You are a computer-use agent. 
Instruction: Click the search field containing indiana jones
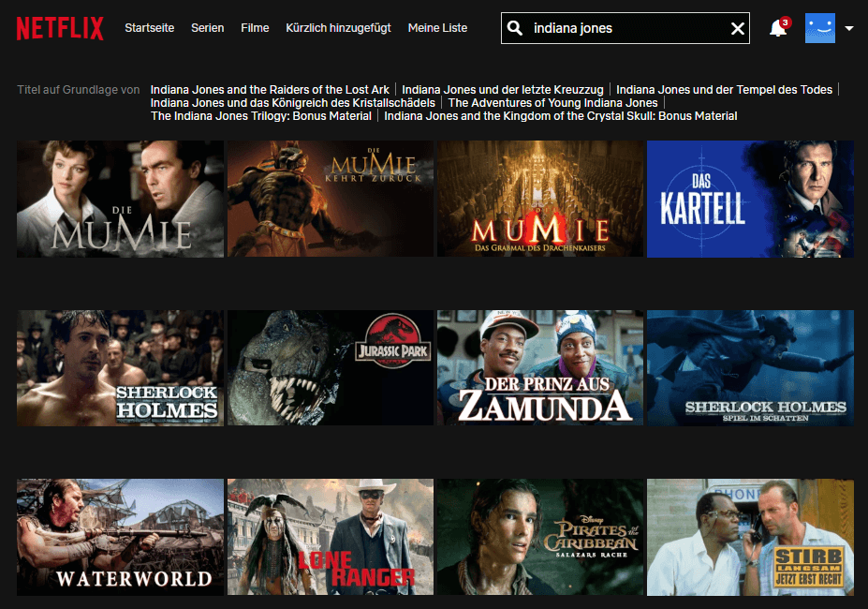(x=625, y=28)
